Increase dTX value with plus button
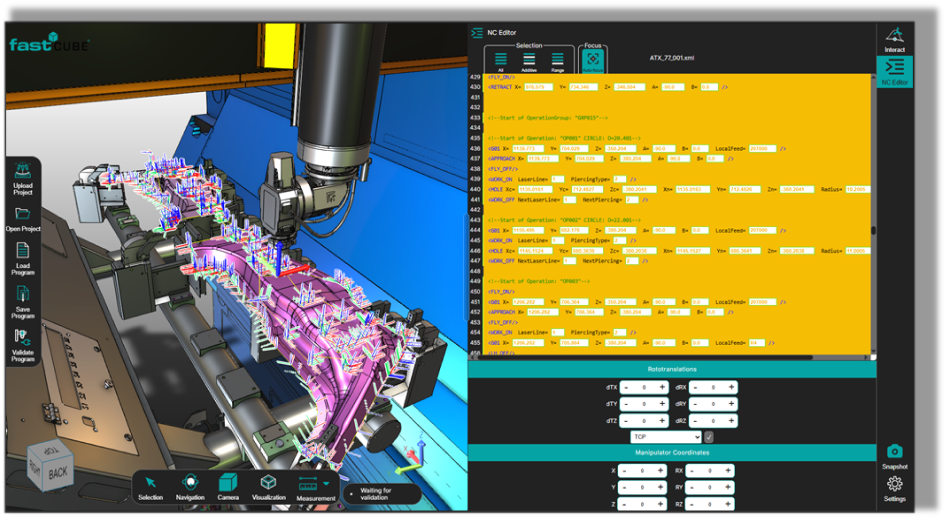The image size is (947, 518). pyautogui.click(x=661, y=387)
